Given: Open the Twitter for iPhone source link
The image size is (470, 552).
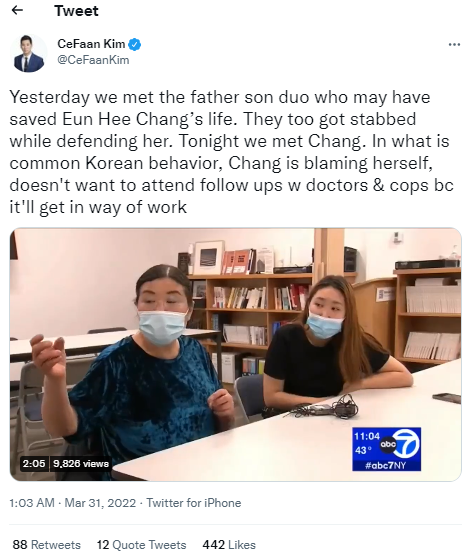Looking at the screenshot, I should pos(194,503).
